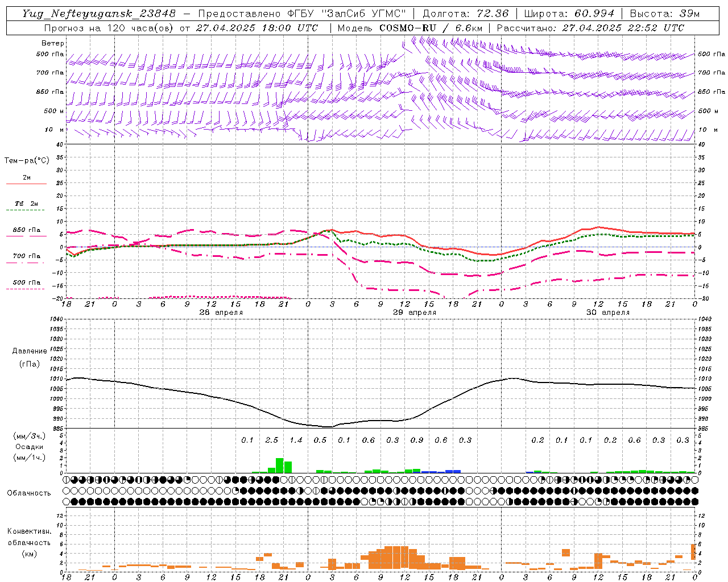Click the Модель COSMO-RU / 6.6км label
This screenshot has width=728, height=582.
pyautogui.click(x=410, y=28)
